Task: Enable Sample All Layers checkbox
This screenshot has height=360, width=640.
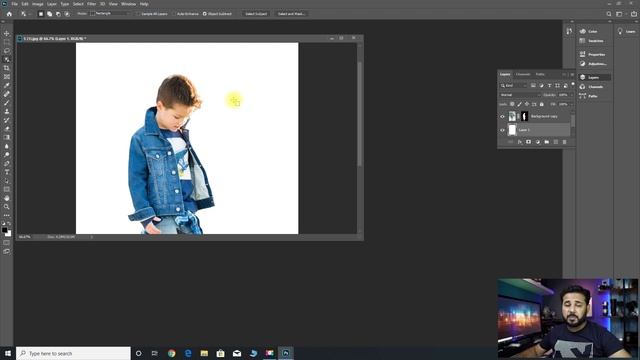Action: [138, 14]
